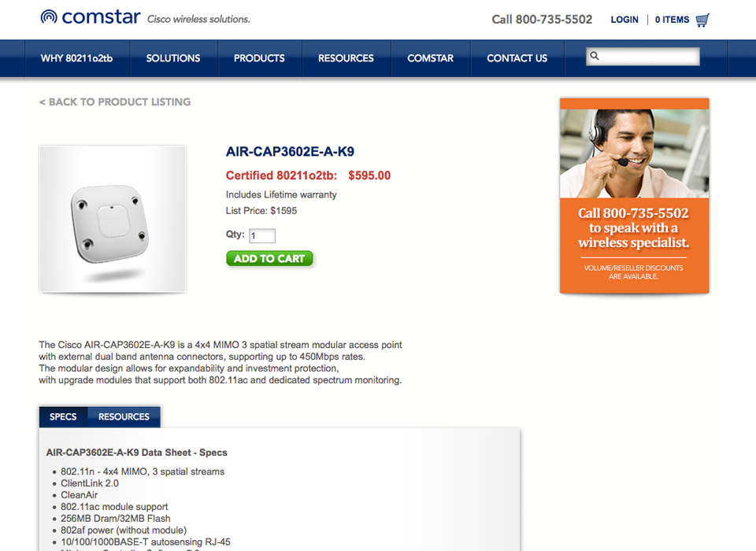Click the search magnifier icon

pos(595,56)
